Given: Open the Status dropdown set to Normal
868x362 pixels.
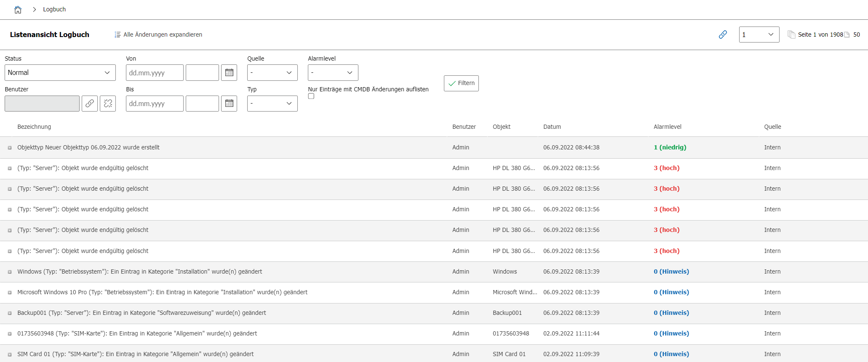Looking at the screenshot, I should click(60, 72).
